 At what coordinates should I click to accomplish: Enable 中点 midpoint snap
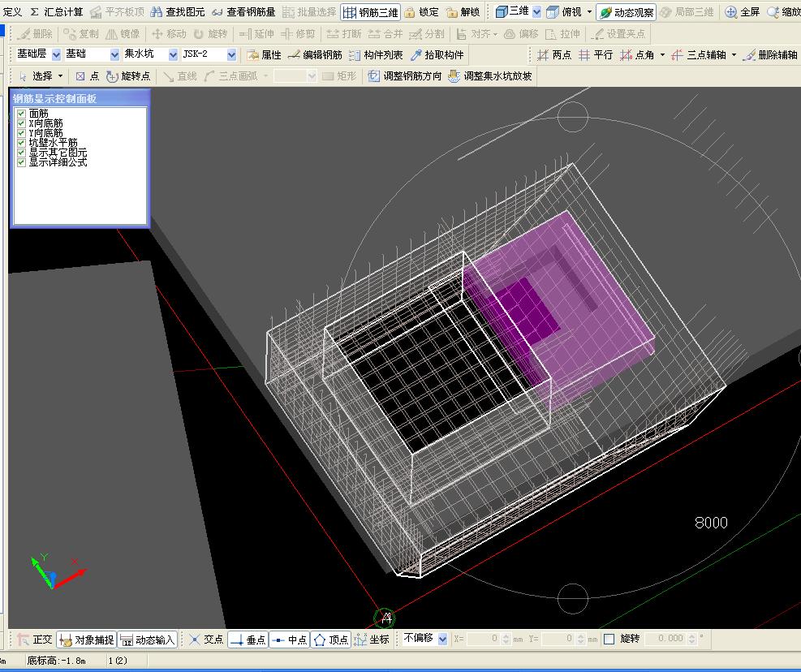click(x=289, y=640)
